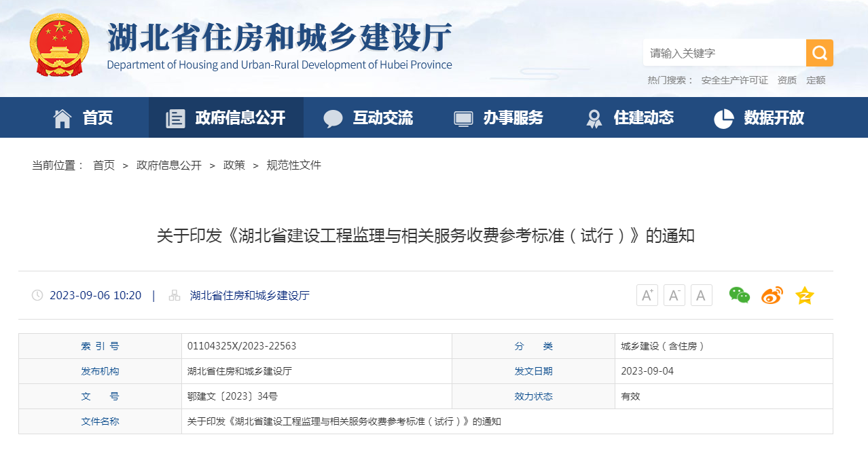The image size is (868, 458).
Task: Click validity status 有效
Action: click(x=630, y=396)
